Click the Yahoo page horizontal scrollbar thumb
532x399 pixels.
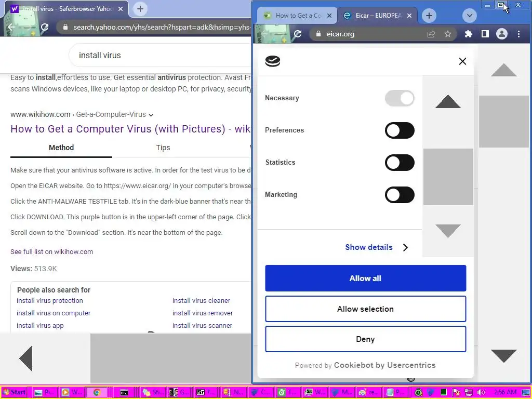170,358
